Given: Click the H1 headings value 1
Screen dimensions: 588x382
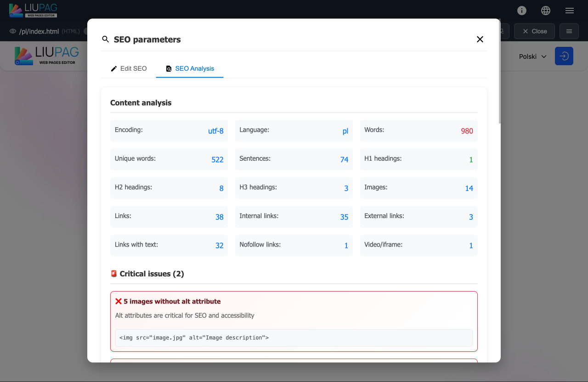Looking at the screenshot, I should [x=471, y=160].
